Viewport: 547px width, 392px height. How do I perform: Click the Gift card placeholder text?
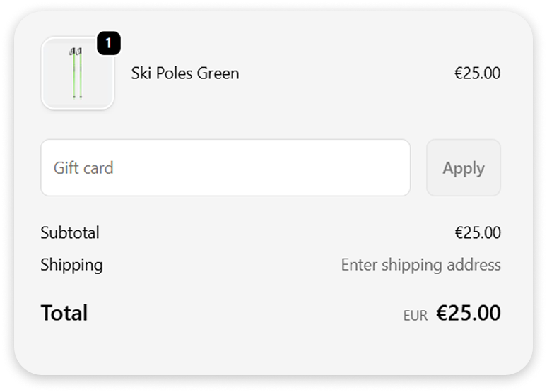pyautogui.click(x=83, y=168)
